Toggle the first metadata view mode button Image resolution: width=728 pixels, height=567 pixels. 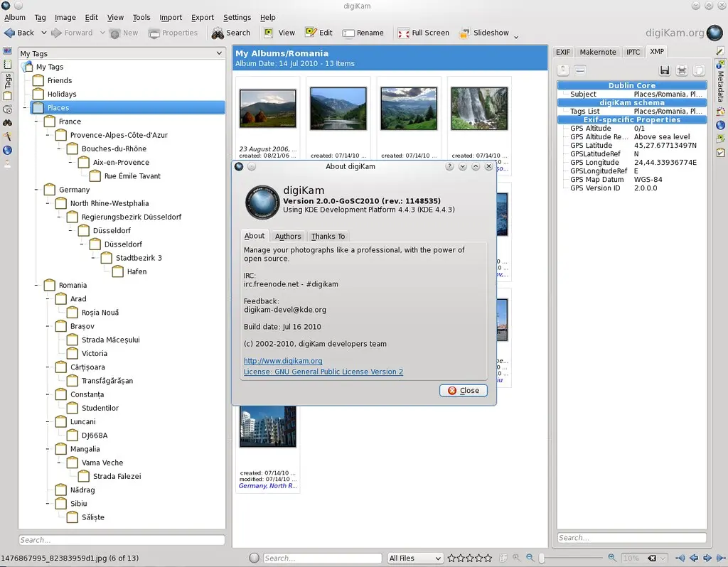coord(563,70)
